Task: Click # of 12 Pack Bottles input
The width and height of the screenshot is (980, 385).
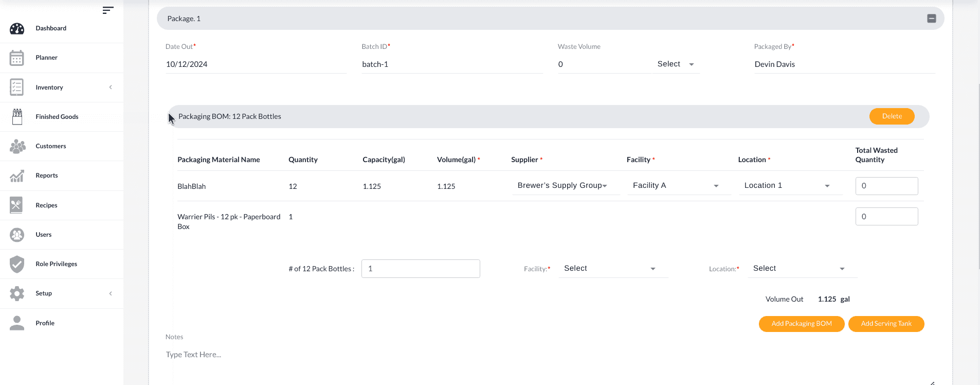Action: click(421, 269)
